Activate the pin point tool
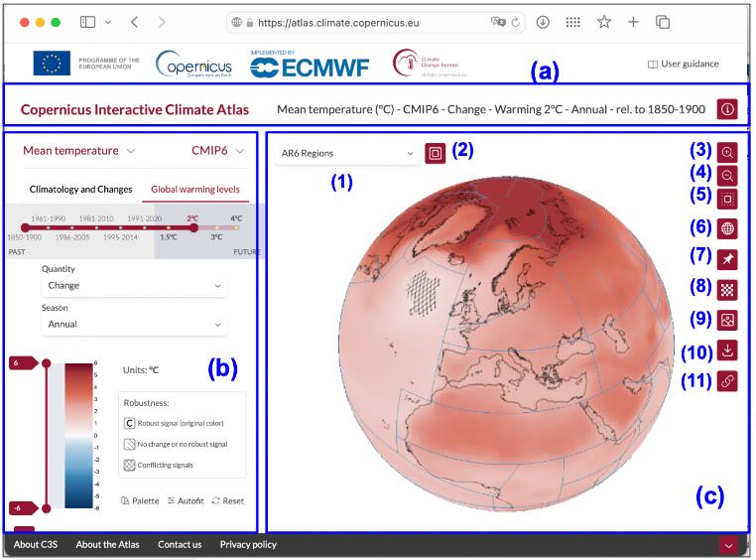The height and width of the screenshot is (560, 756). tap(727, 259)
